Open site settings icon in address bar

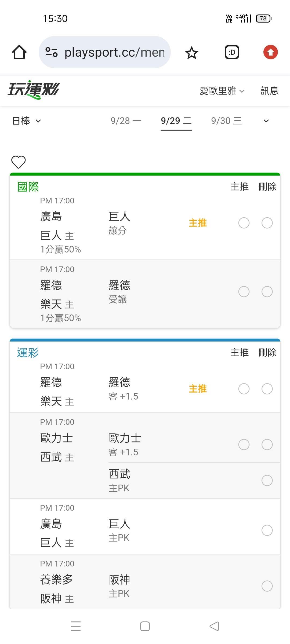(x=51, y=52)
